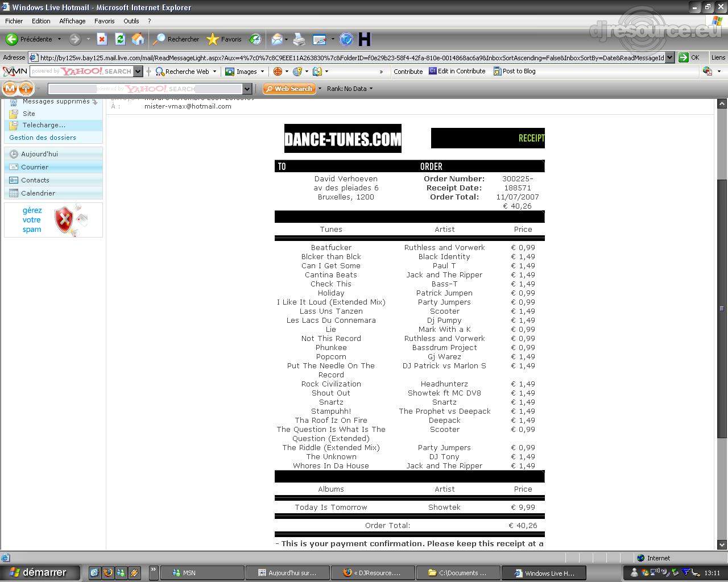The width and height of the screenshot is (728, 582).
Task: Open the Favoris star button
Action: coord(224,39)
